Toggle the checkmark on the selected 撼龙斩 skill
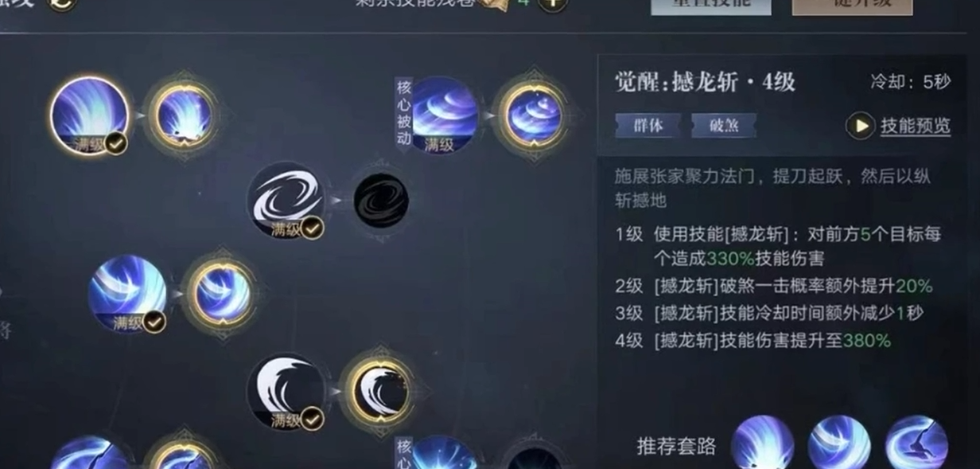 pyautogui.click(x=116, y=144)
